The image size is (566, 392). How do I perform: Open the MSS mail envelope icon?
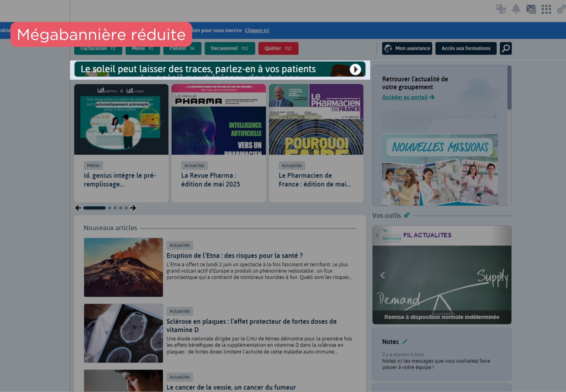531,9
